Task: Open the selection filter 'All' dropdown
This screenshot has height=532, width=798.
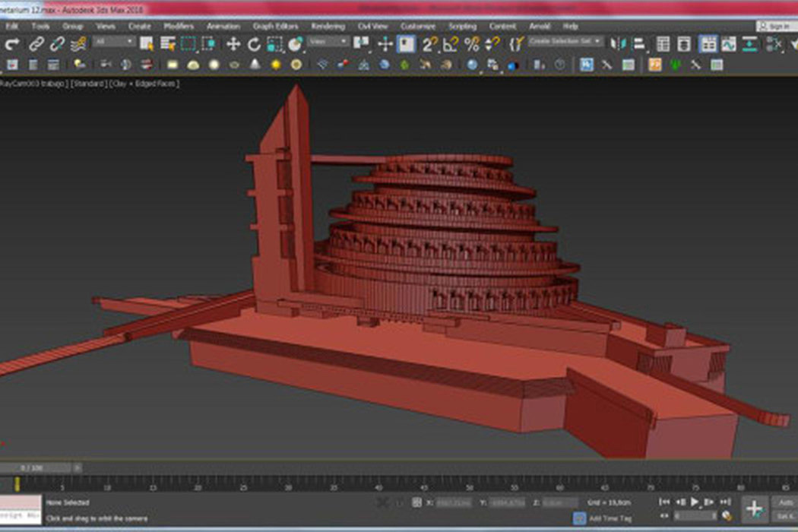Action: point(113,42)
